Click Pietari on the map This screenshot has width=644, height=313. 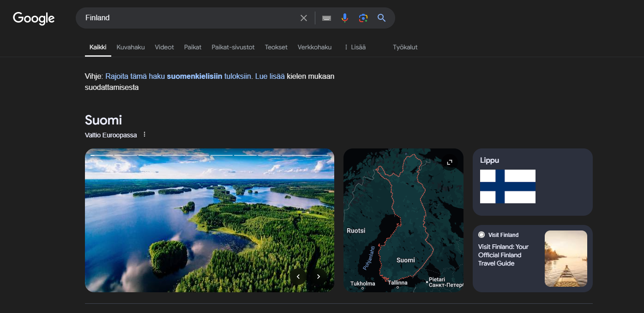(437, 279)
